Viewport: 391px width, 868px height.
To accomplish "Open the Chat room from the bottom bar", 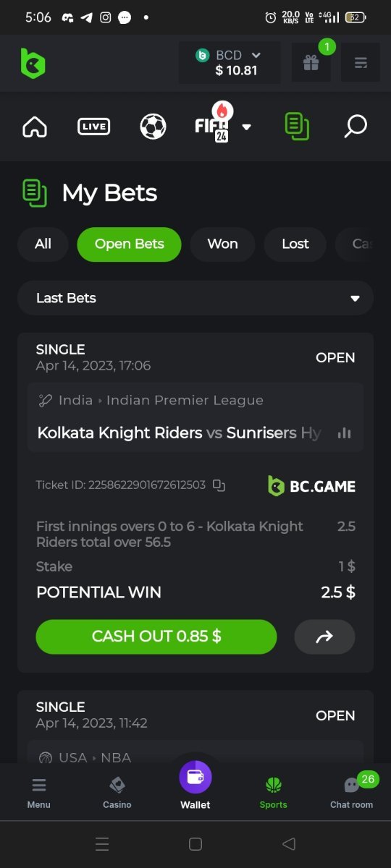I will (352, 791).
